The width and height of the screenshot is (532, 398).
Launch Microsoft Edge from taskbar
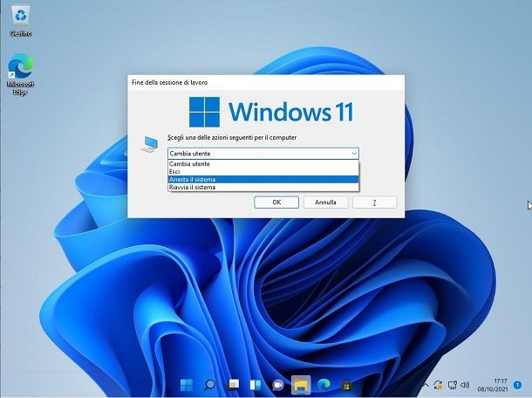pos(324,385)
